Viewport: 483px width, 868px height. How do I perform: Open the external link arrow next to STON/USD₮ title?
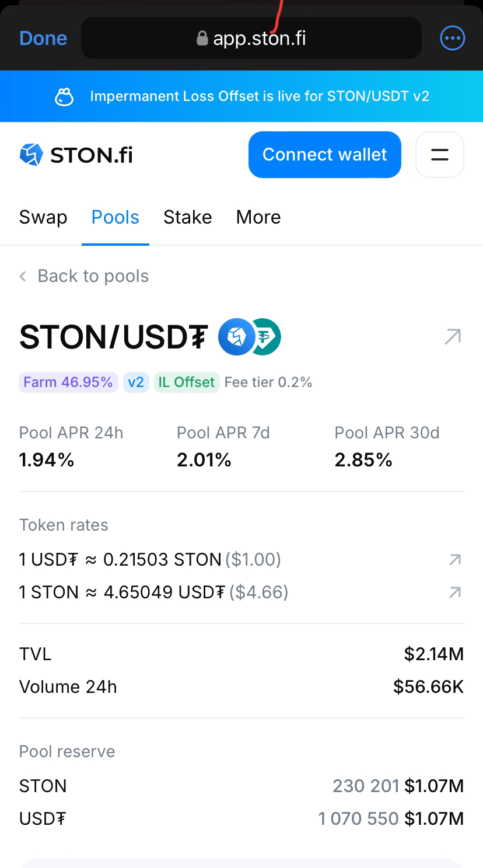pyautogui.click(x=453, y=337)
